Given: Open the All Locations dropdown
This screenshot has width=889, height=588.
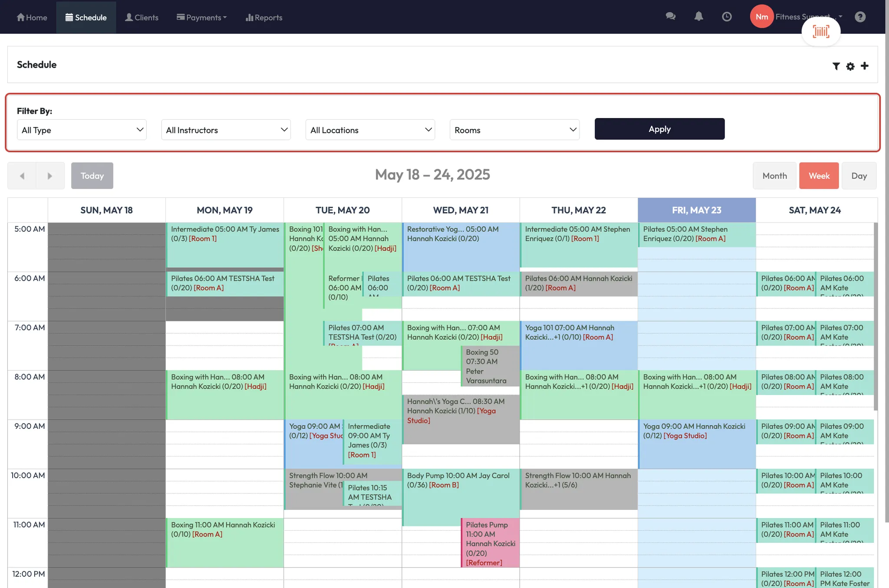Looking at the screenshot, I should 370,130.
